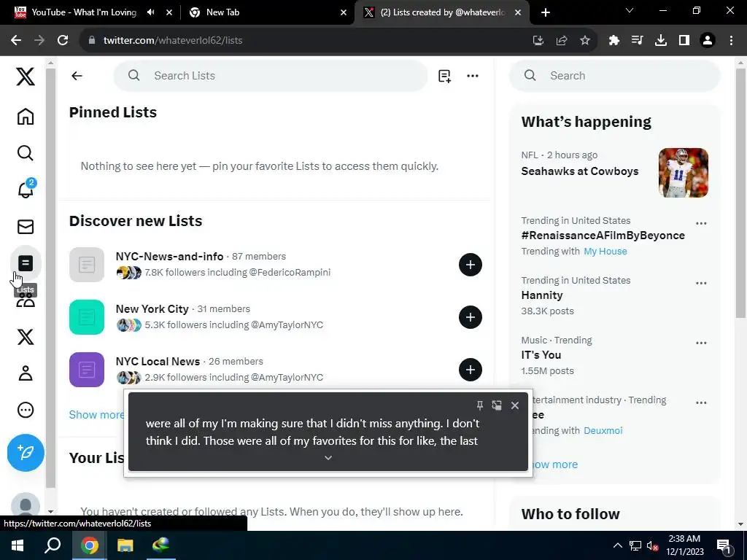The image size is (747, 560).
Task: Go back using the Lists page arrow
Action: [77, 76]
